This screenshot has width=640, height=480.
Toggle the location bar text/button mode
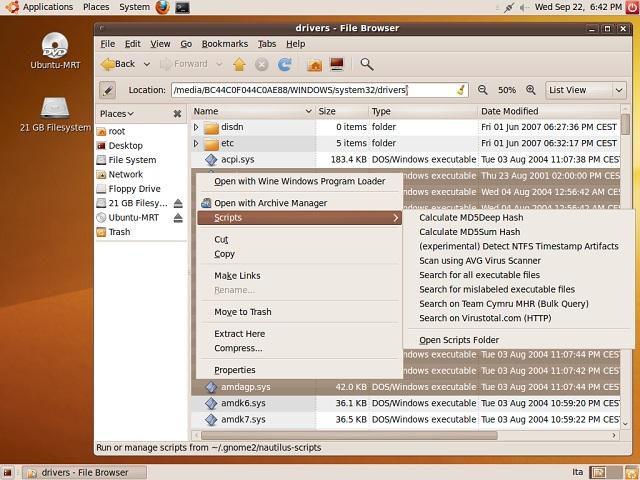[x=109, y=90]
